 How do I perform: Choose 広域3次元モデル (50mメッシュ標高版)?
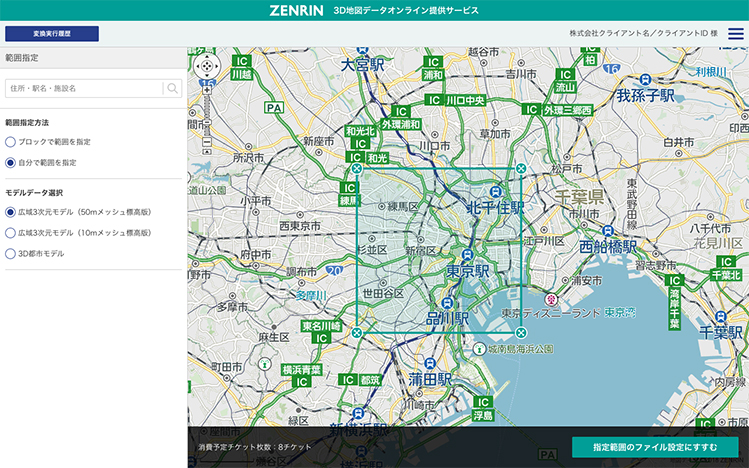[x=11, y=212]
